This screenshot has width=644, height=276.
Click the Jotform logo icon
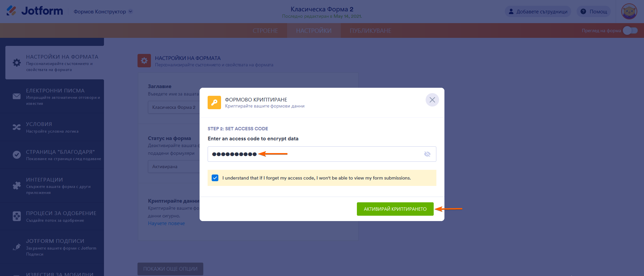click(11, 11)
